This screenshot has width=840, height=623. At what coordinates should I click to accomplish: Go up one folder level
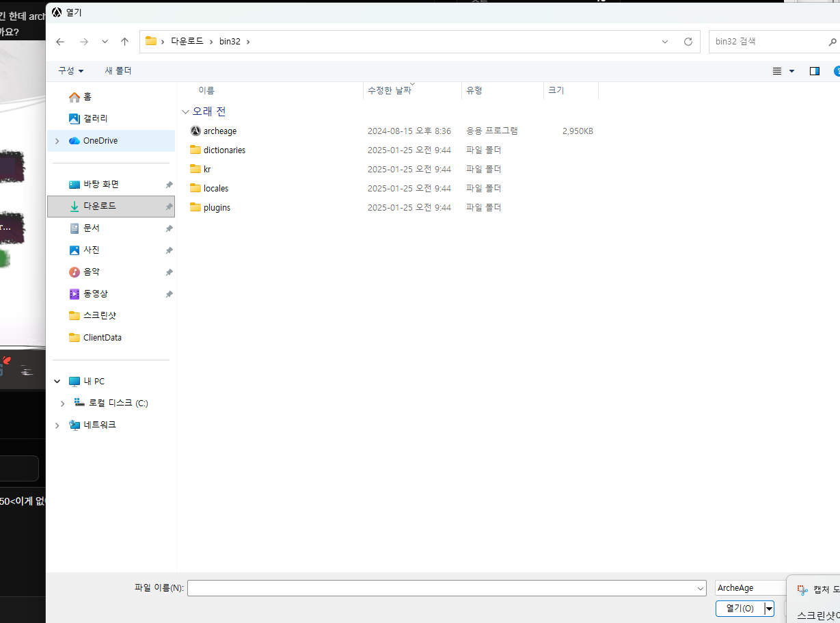pos(124,42)
